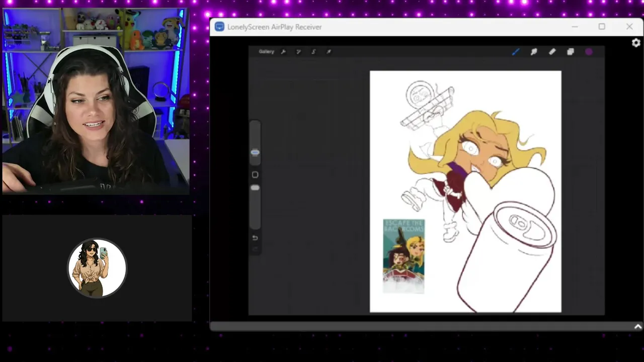Open the Layers panel
644x362 pixels.
tap(570, 52)
